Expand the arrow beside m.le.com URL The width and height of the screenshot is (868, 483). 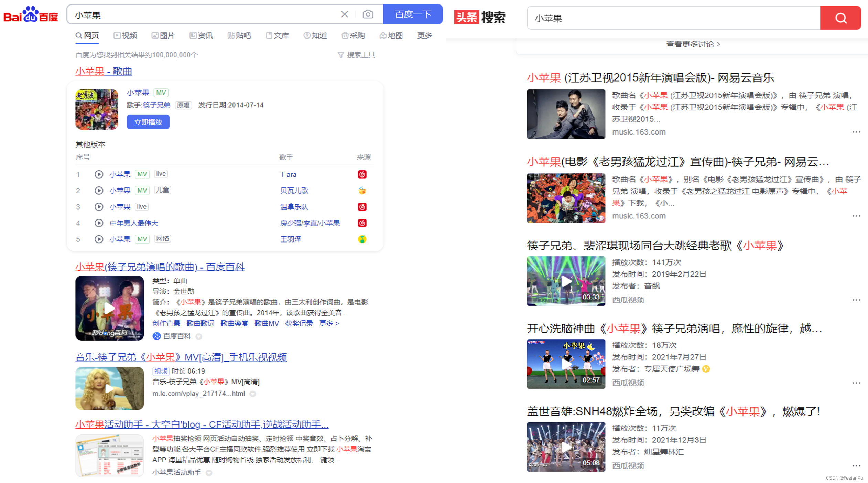pos(253,394)
